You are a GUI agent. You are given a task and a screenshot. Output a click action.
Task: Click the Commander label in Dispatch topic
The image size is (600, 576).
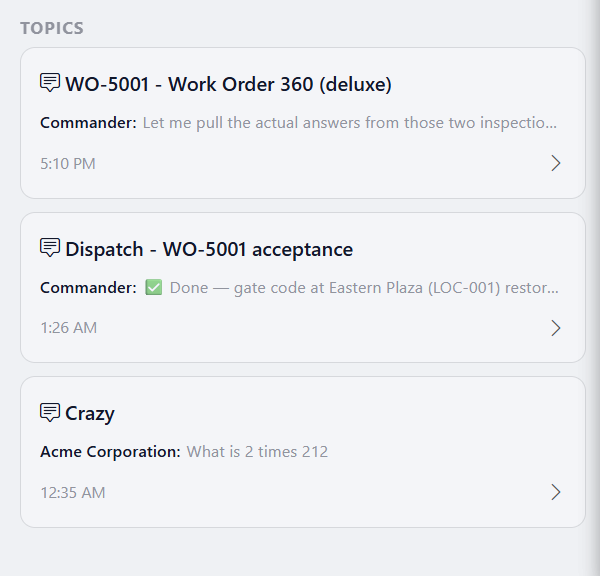[x=88, y=288]
